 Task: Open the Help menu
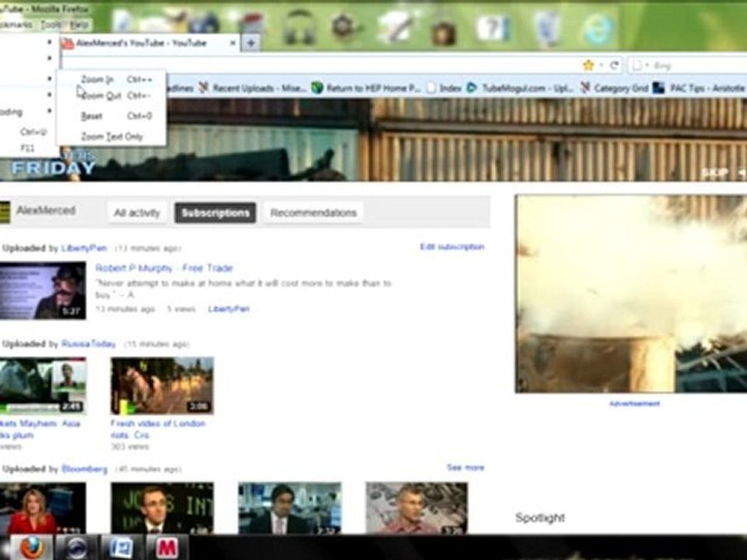click(x=79, y=24)
